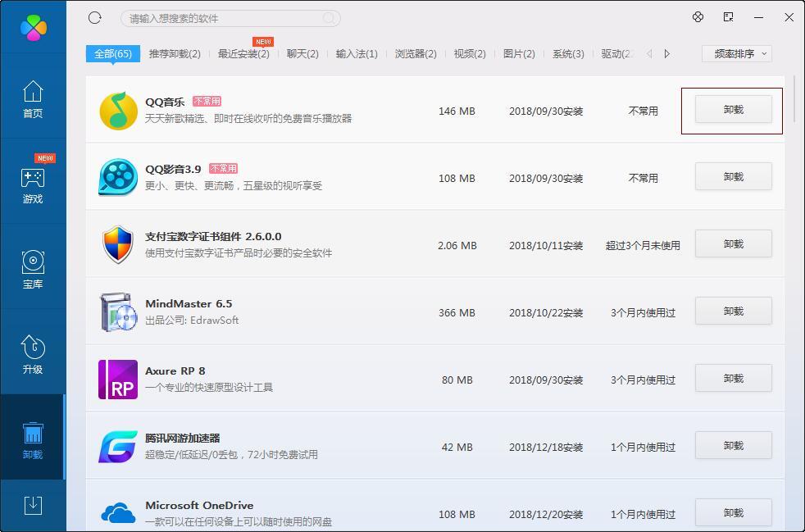805x532 pixels.
Task: Click the 腾讯网游加速器 app icon
Action: (118, 445)
